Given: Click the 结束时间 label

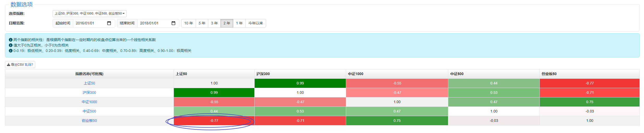Looking at the screenshot, I should (127, 23).
